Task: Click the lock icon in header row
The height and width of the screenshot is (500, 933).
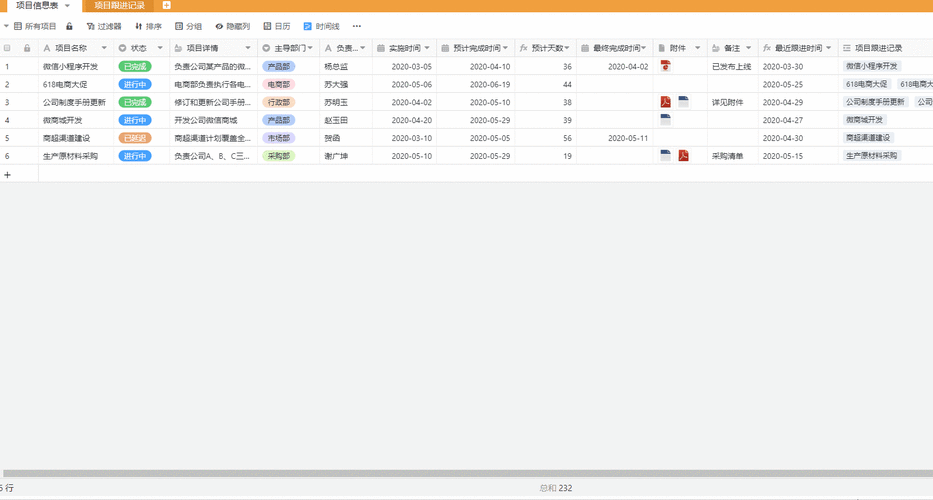Action: point(27,48)
